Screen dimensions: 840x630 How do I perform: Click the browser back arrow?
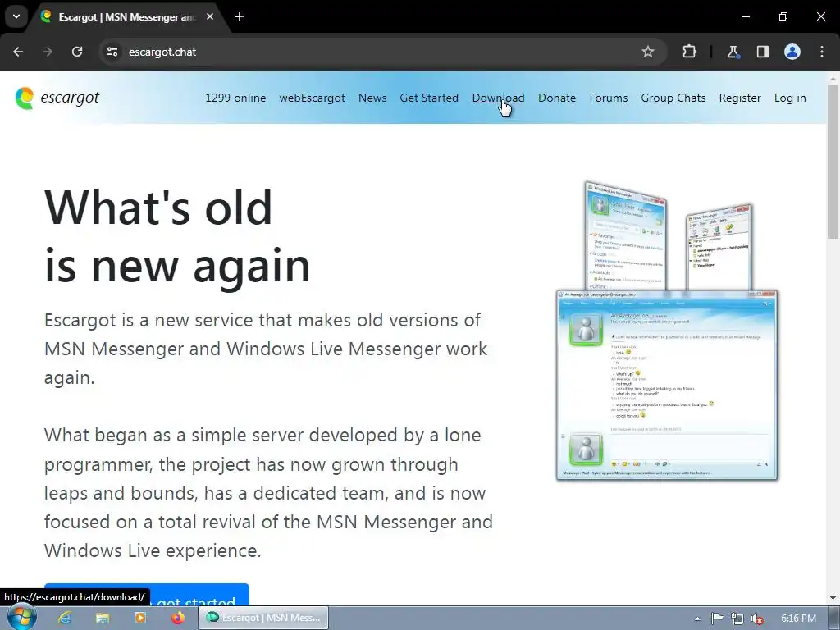(x=18, y=52)
